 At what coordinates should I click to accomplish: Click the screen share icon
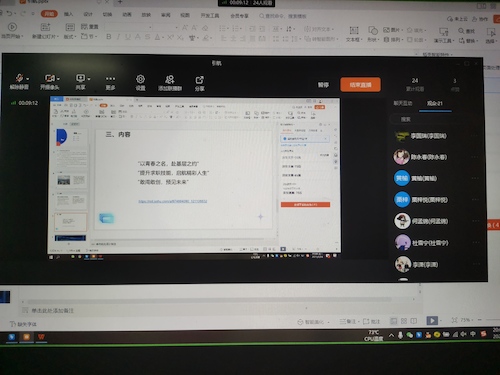[80, 78]
